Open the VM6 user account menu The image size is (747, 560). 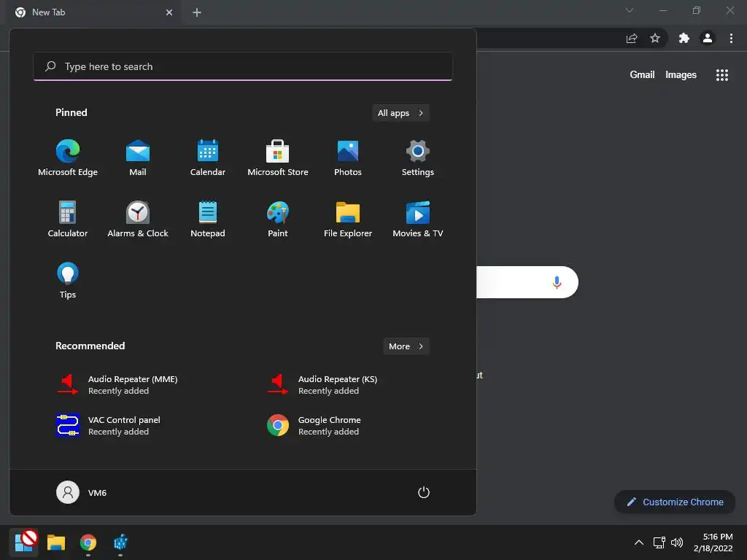82,492
